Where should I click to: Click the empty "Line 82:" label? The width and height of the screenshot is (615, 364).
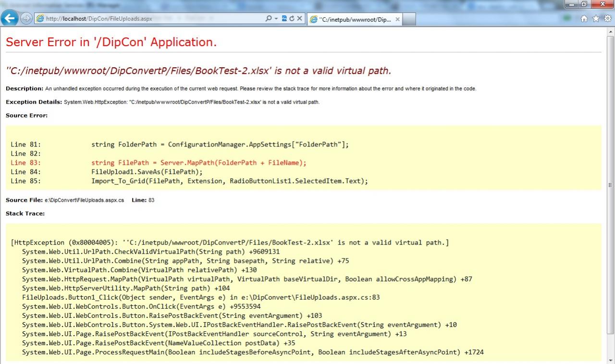click(26, 154)
